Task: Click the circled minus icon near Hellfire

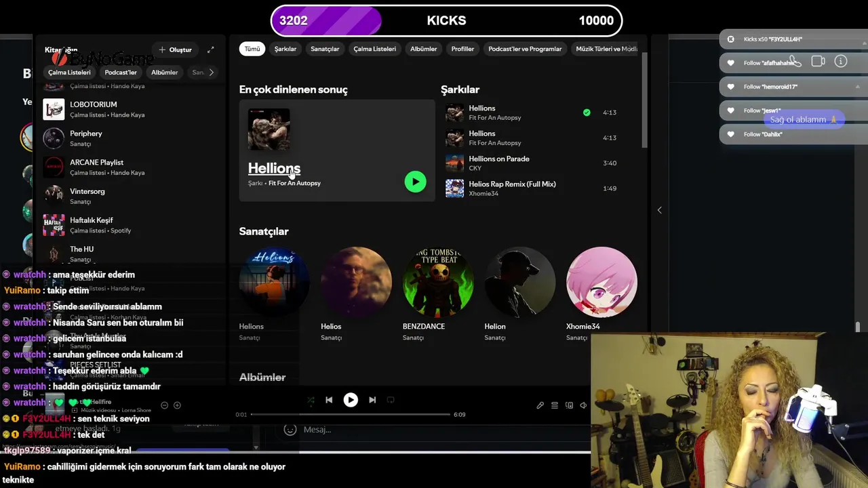Action: coord(164,405)
